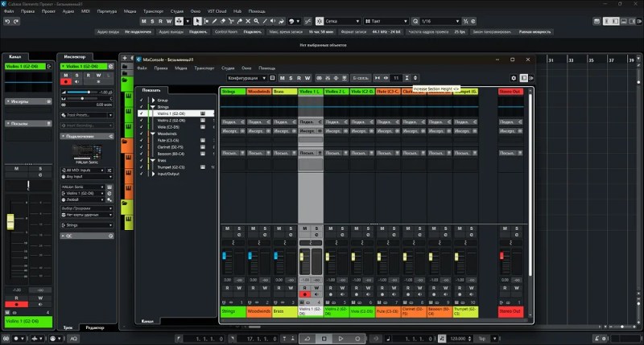644x345 pixels.
Task: Click ruler at bar 35
Action: tap(591, 60)
